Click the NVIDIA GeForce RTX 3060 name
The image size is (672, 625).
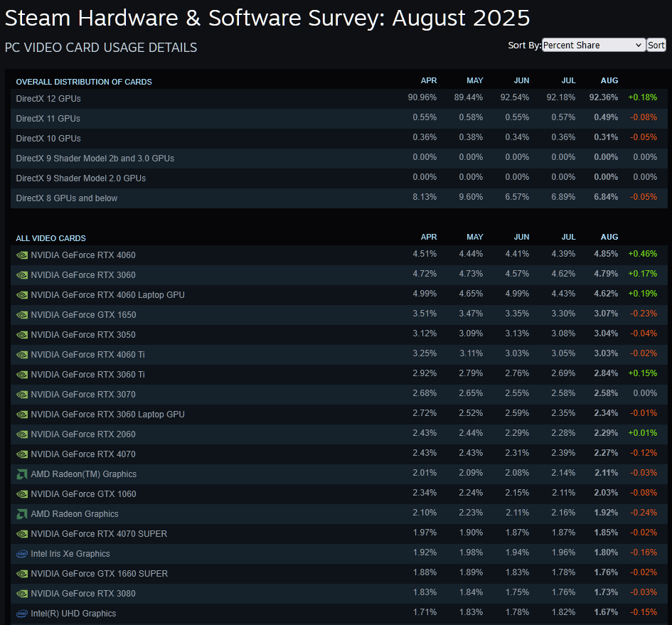pos(83,274)
